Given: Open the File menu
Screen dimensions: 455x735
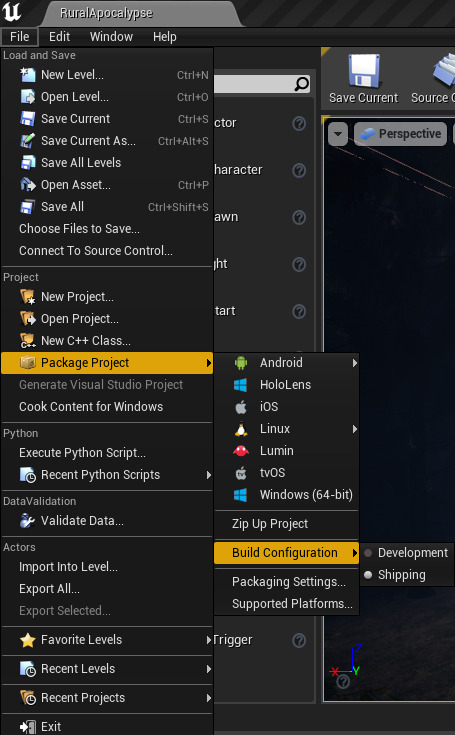Looking at the screenshot, I should click(20, 37).
